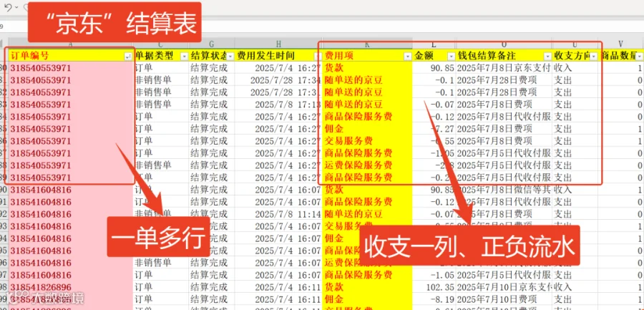Open the 钱包结算备注 column filter arrow

[x=547, y=57]
